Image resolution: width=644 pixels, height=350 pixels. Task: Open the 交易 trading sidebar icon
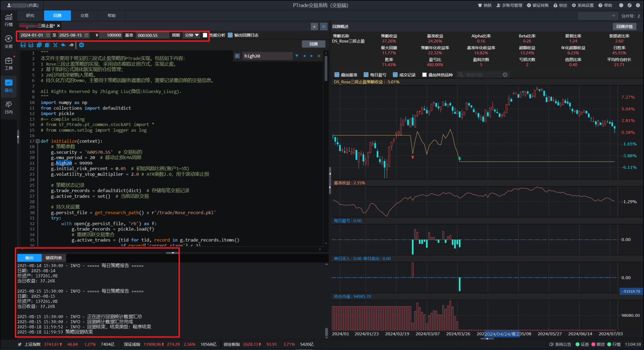[x=9, y=42]
